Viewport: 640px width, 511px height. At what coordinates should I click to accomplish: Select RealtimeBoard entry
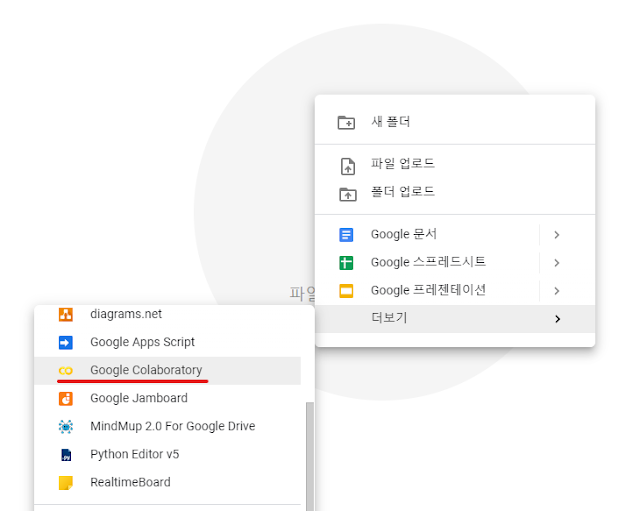167,483
